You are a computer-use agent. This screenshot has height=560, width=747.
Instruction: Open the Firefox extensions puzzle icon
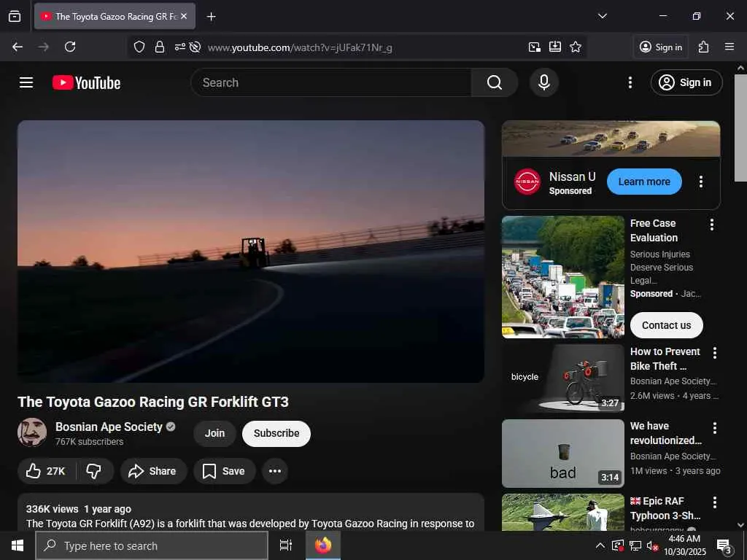pyautogui.click(x=704, y=47)
